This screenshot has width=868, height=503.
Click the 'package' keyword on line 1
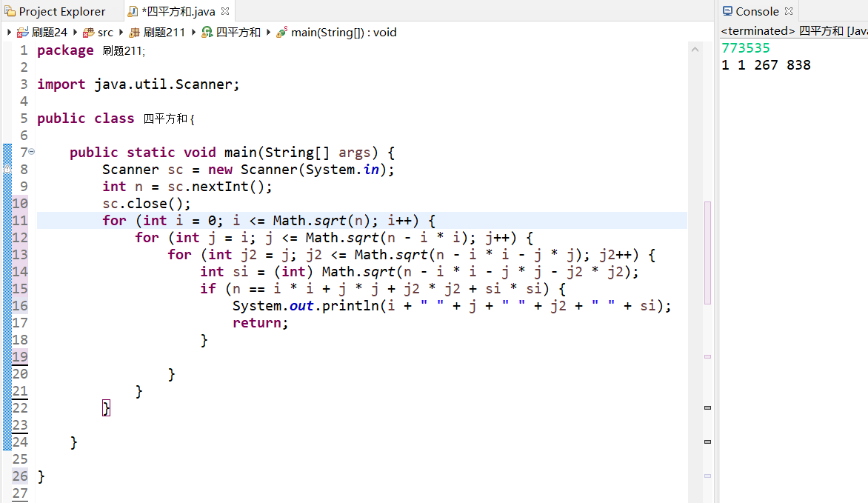(65, 50)
